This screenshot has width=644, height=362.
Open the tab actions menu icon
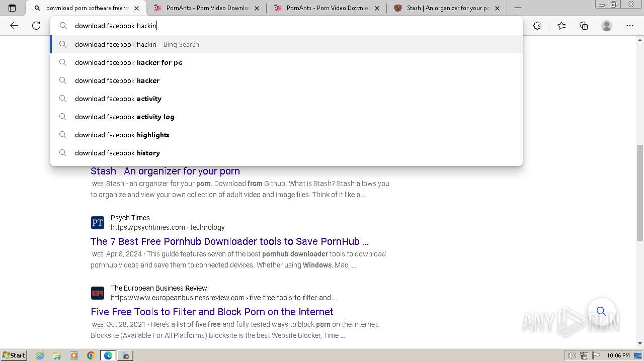coord(12,8)
